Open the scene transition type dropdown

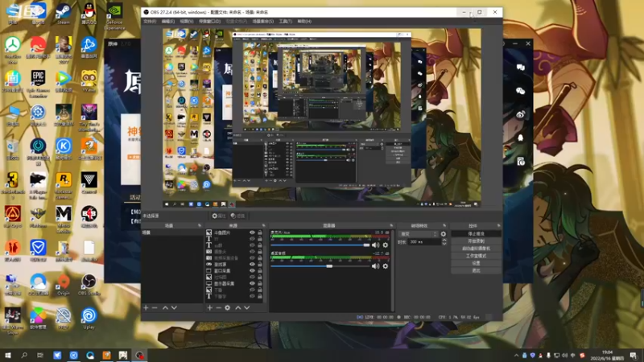[x=418, y=234]
